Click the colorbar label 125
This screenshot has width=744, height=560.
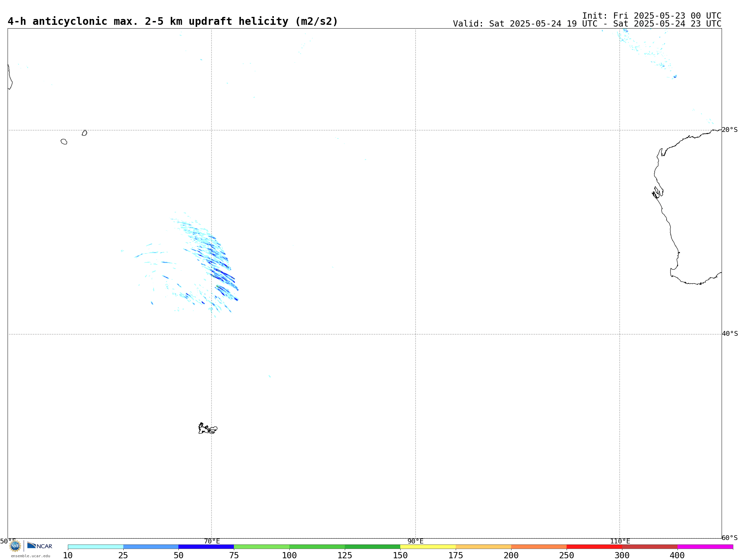click(345, 555)
